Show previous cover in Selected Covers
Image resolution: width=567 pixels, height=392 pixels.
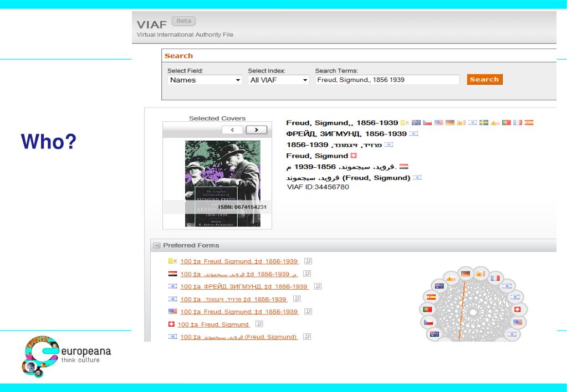pyautogui.click(x=232, y=130)
